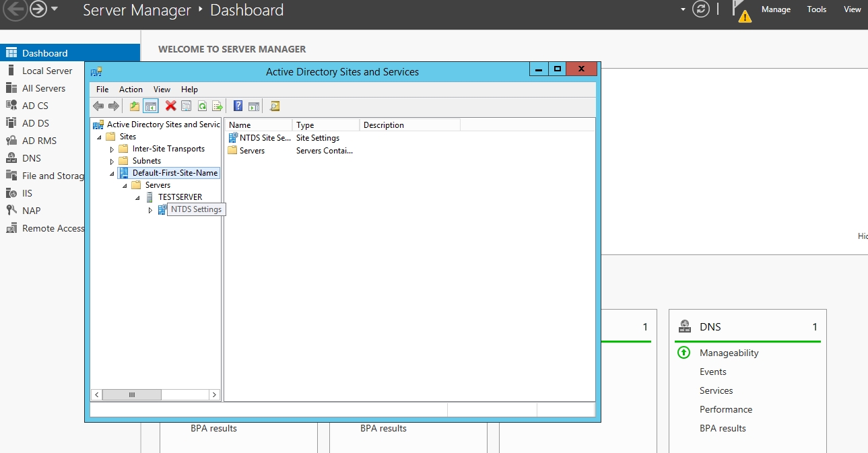Image resolution: width=868 pixels, height=453 pixels.
Task: Open the View menu in Sites and Services window
Action: click(x=162, y=89)
